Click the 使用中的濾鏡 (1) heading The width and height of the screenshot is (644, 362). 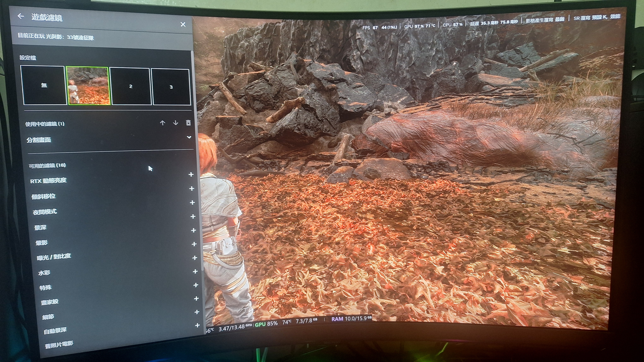click(45, 124)
